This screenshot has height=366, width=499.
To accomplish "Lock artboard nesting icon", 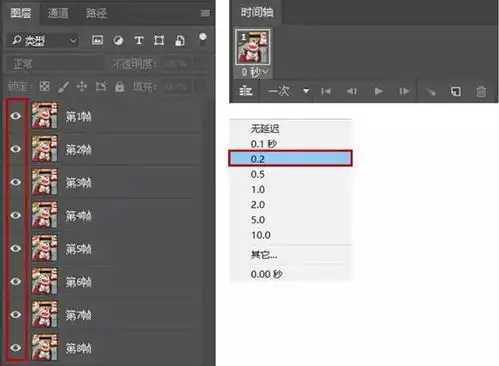I will [x=101, y=87].
